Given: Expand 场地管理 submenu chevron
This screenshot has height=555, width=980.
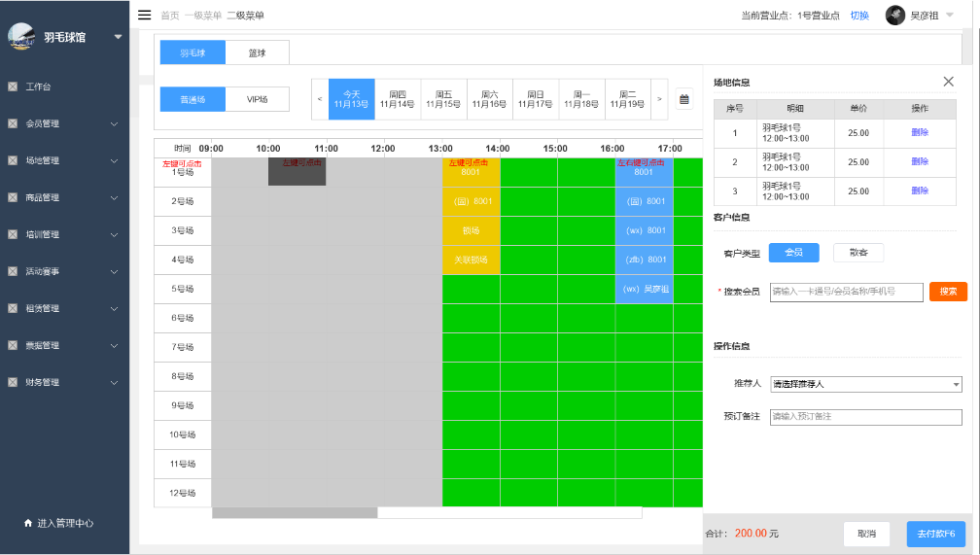Looking at the screenshot, I should point(115,160).
